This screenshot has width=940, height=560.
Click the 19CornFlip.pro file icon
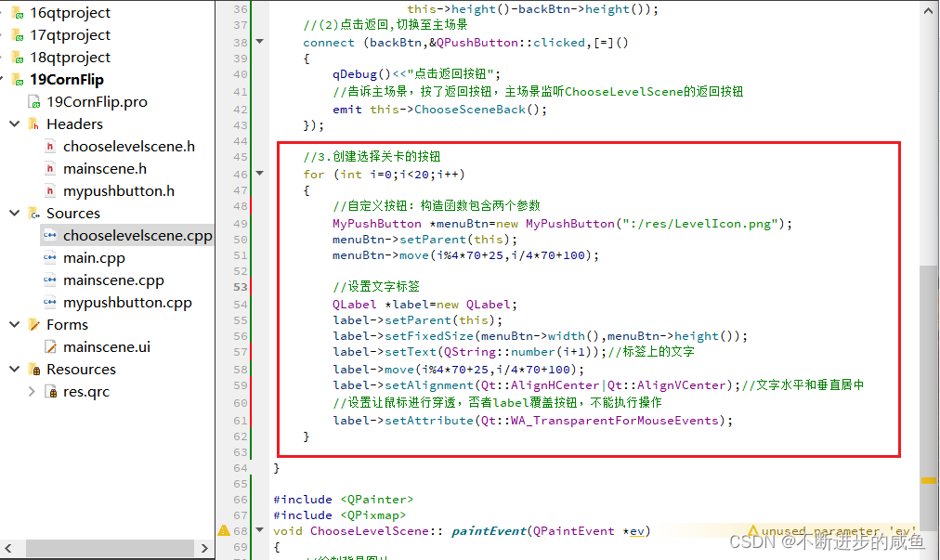pos(34,102)
